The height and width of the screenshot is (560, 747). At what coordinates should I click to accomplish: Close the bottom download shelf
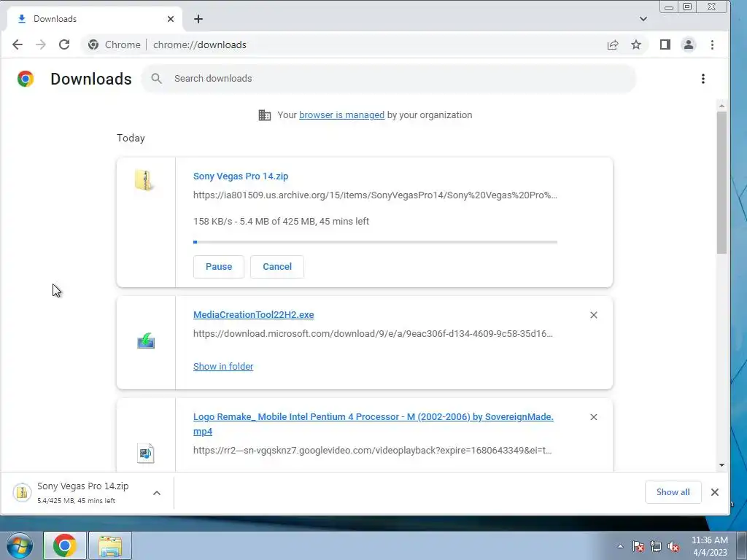click(715, 492)
